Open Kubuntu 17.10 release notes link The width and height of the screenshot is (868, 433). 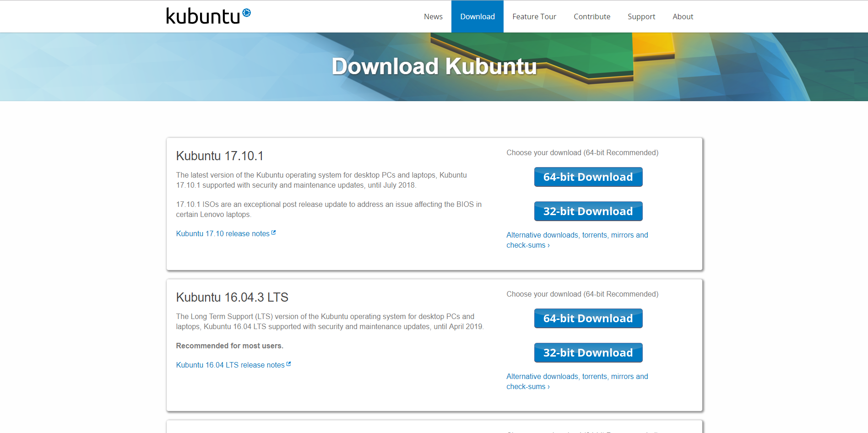[223, 233]
